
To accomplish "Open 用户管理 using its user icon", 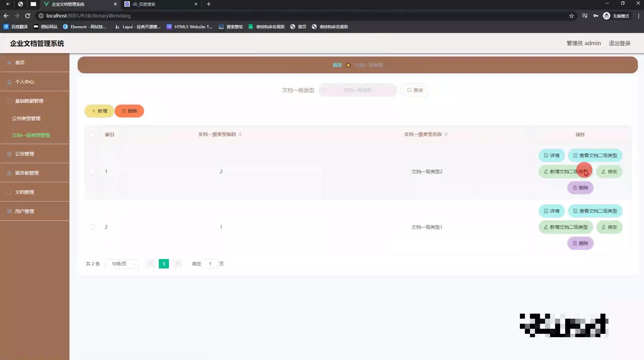I will (x=9, y=211).
